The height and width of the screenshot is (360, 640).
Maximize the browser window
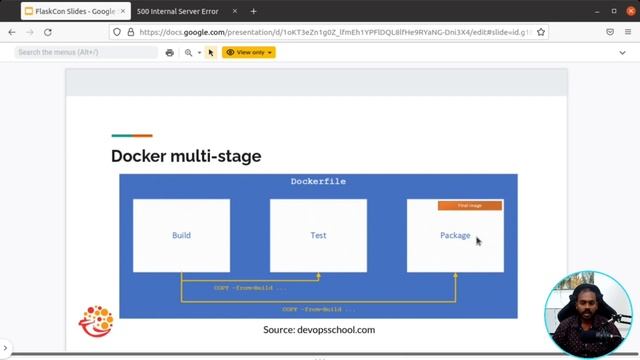click(x=614, y=11)
